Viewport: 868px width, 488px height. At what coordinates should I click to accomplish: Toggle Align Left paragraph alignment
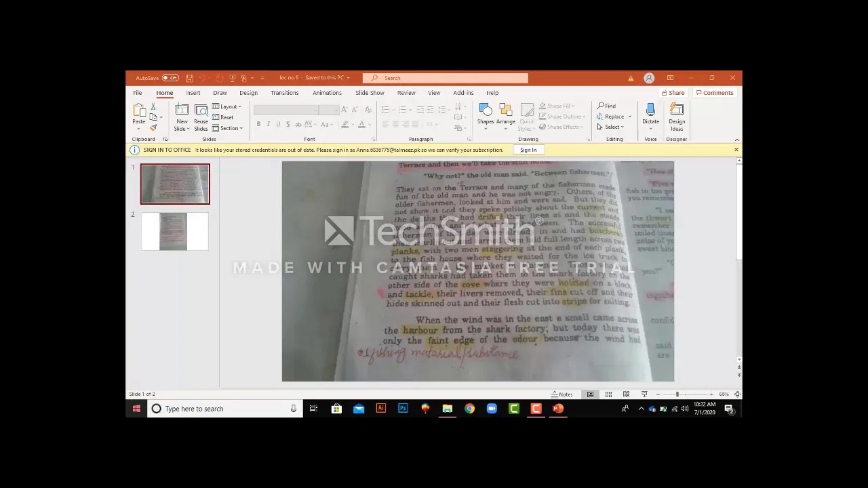[x=385, y=124]
